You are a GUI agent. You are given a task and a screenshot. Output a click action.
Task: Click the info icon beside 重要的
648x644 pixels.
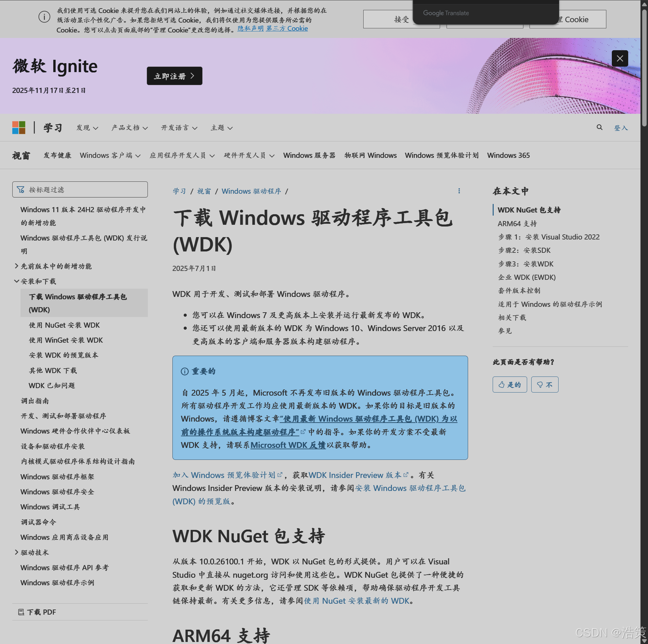[x=185, y=371]
